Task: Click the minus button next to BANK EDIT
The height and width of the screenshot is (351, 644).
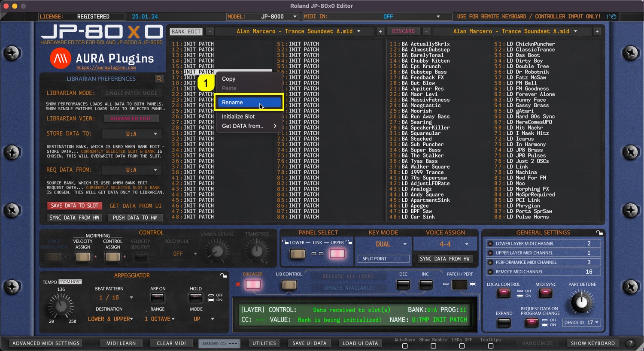Action: tap(210, 31)
